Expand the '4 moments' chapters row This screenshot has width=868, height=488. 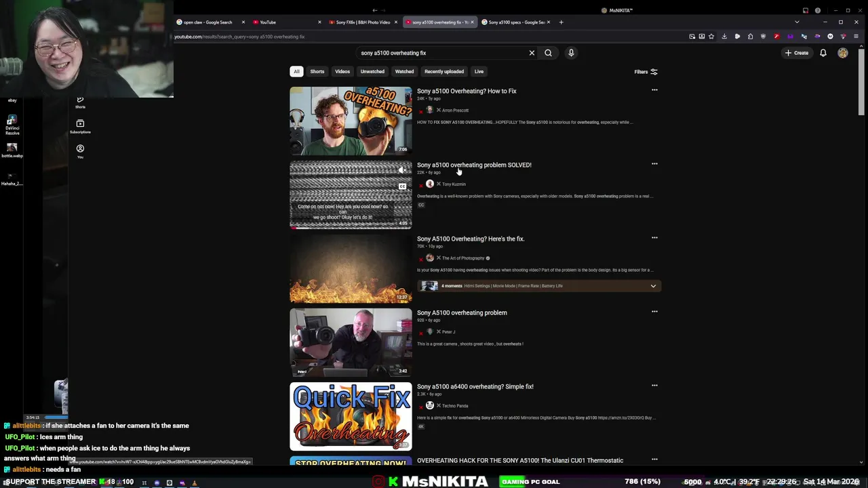[539, 286]
